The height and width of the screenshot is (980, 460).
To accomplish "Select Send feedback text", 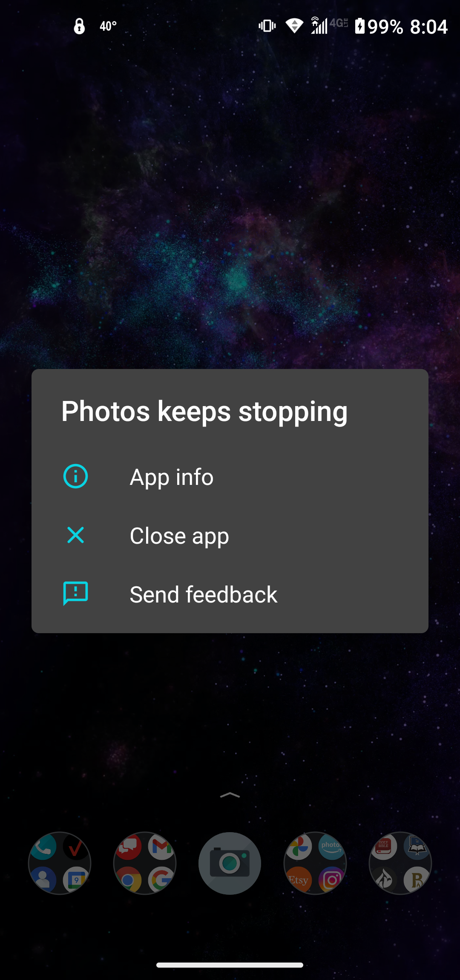I will (x=203, y=594).
